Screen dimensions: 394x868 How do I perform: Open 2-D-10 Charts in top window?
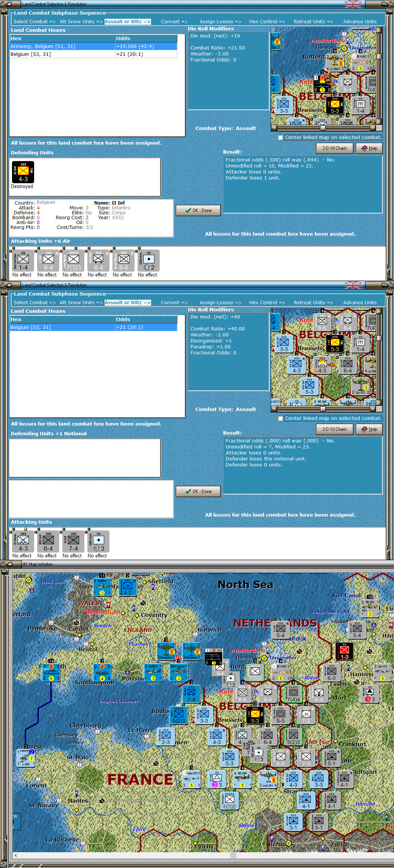335,148
